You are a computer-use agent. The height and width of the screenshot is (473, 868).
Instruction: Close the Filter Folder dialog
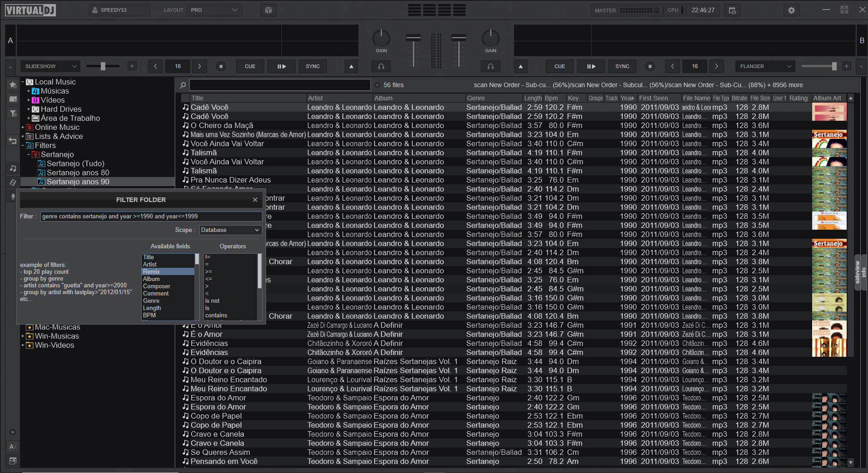click(x=255, y=200)
